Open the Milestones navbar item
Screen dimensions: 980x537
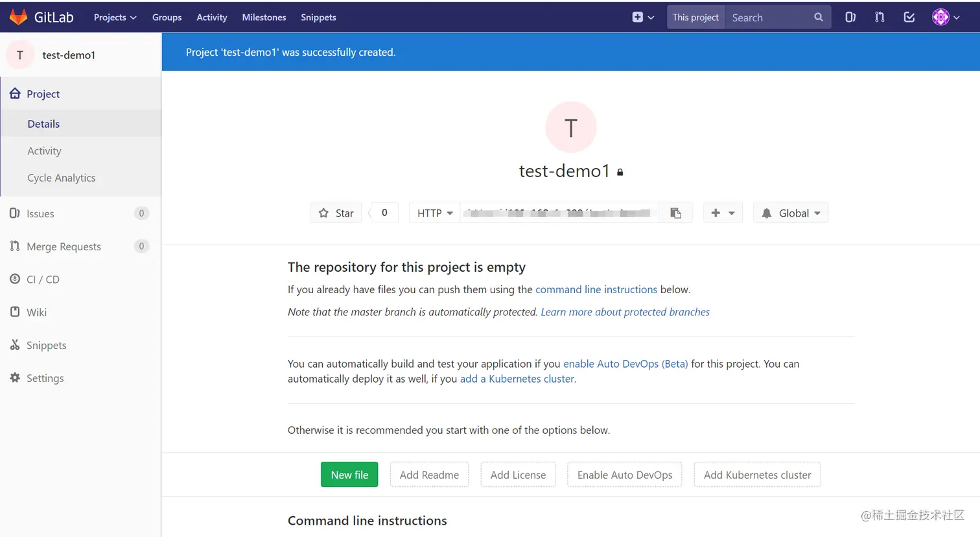(x=264, y=18)
